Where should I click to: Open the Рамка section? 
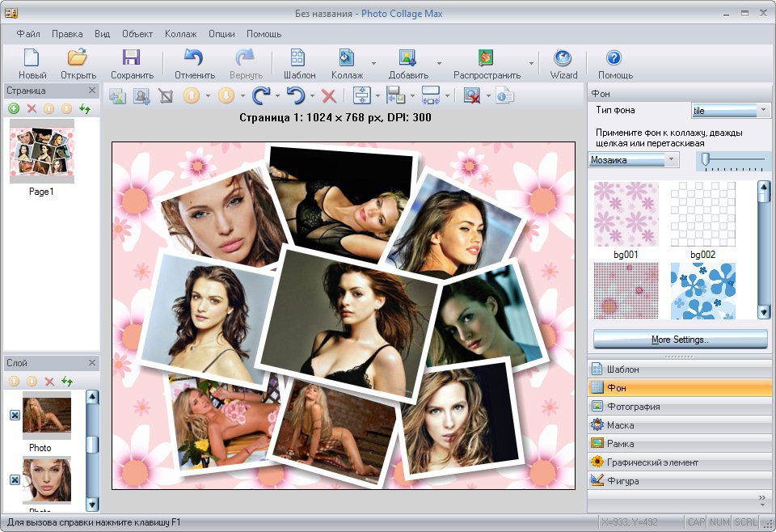point(680,443)
